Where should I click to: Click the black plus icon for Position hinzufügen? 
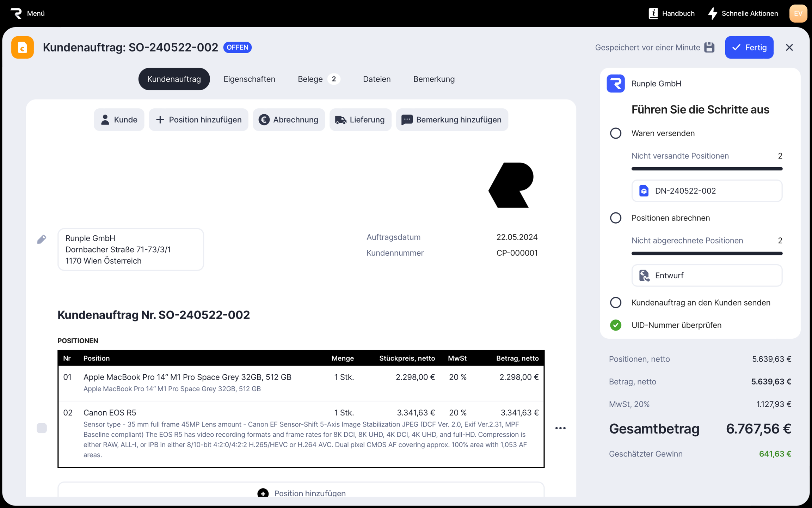tap(263, 493)
